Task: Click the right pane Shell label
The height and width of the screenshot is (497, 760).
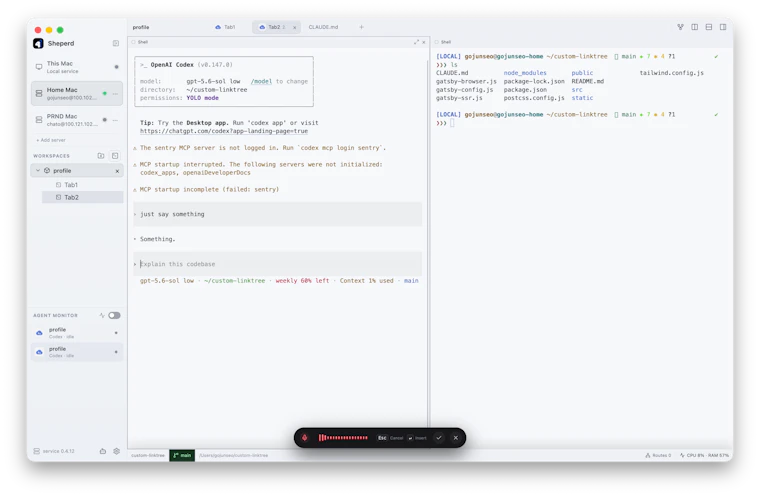Action: [x=446, y=42]
